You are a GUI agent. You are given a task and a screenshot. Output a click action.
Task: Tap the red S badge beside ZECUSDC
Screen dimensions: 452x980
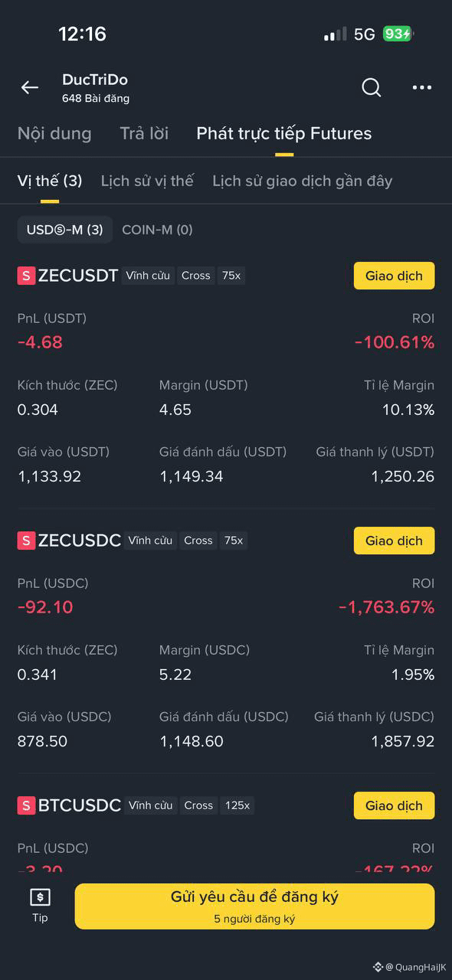tap(26, 541)
